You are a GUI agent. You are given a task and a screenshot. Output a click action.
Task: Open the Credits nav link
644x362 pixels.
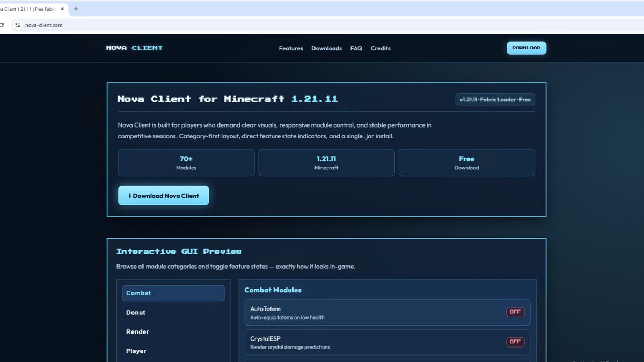380,48
